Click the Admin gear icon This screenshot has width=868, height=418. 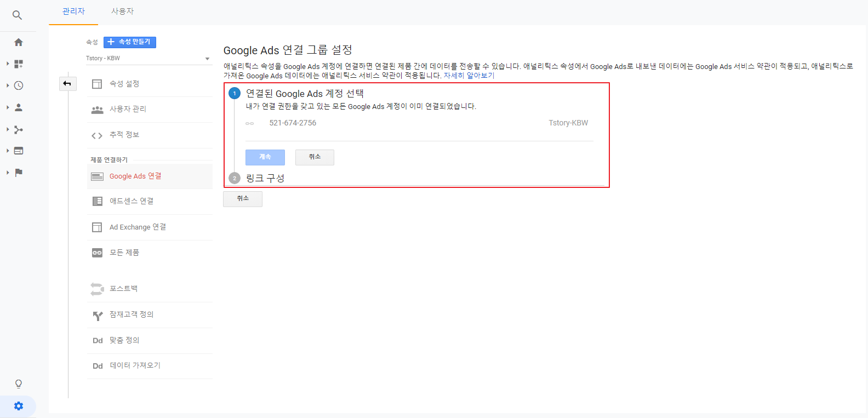tap(19, 406)
